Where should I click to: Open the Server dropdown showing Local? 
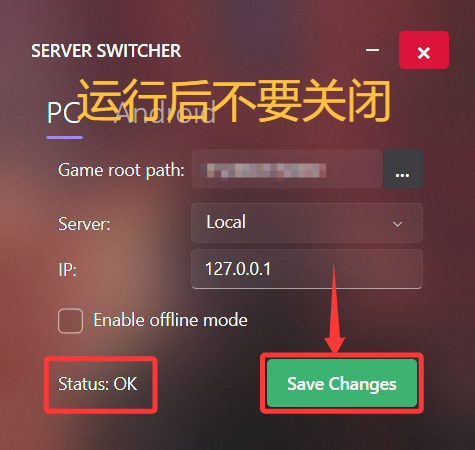pos(307,223)
